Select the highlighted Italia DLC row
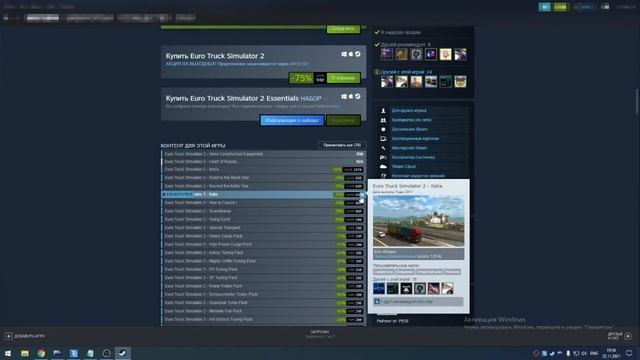Image resolution: width=640 pixels, height=360 pixels. pyautogui.click(x=264, y=195)
